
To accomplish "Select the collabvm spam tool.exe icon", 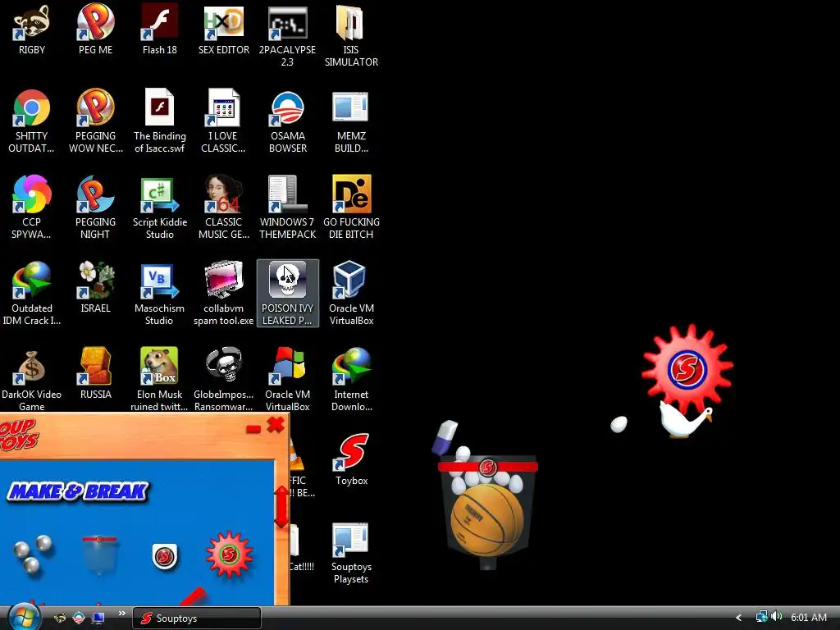I will click(223, 293).
